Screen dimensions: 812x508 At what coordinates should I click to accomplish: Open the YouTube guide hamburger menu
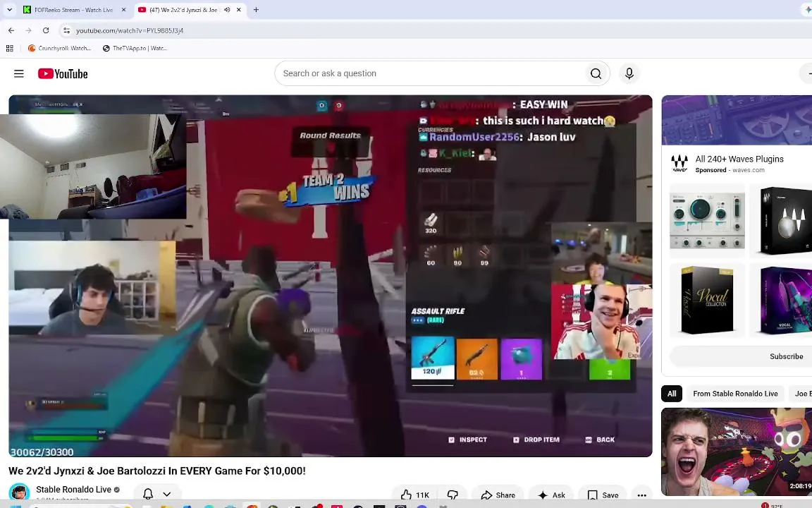point(18,73)
